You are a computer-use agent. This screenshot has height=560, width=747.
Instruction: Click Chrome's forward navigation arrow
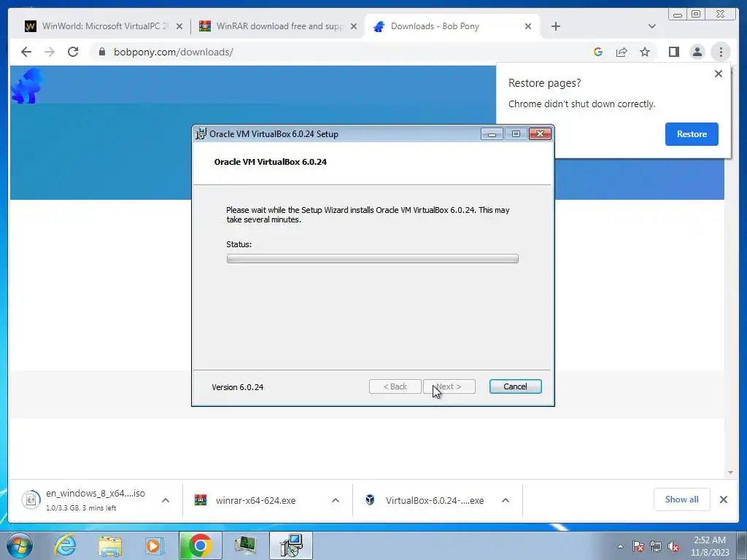[x=50, y=52]
